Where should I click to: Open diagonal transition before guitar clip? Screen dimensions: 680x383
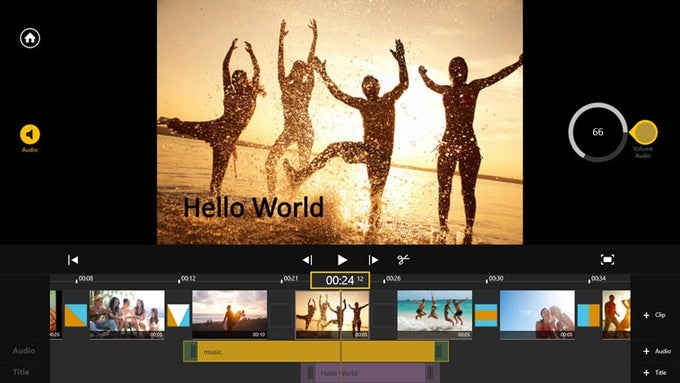76,315
